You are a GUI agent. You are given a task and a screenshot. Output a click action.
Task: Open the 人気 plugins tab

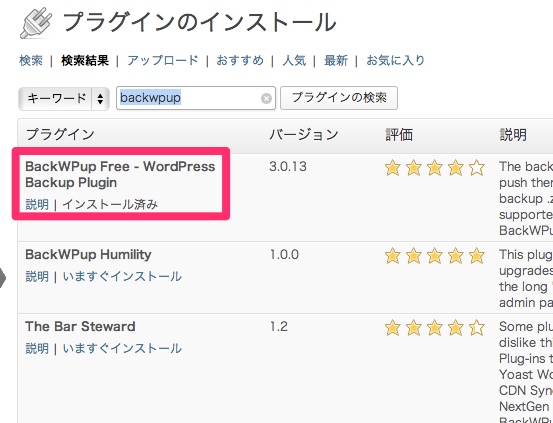coord(294,60)
